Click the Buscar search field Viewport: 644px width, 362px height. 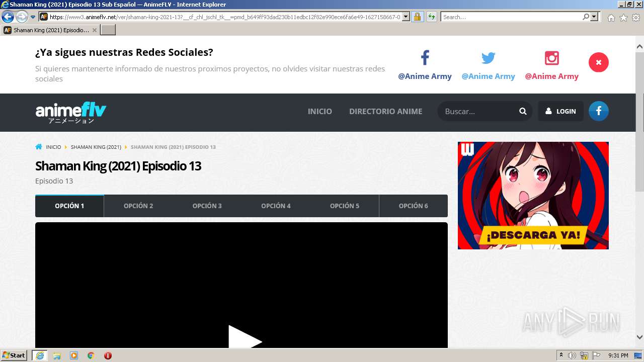click(x=478, y=112)
